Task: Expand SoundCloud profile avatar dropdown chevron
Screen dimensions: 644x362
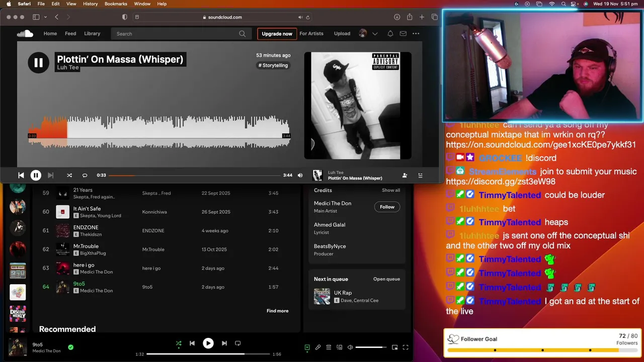Action: (x=375, y=34)
